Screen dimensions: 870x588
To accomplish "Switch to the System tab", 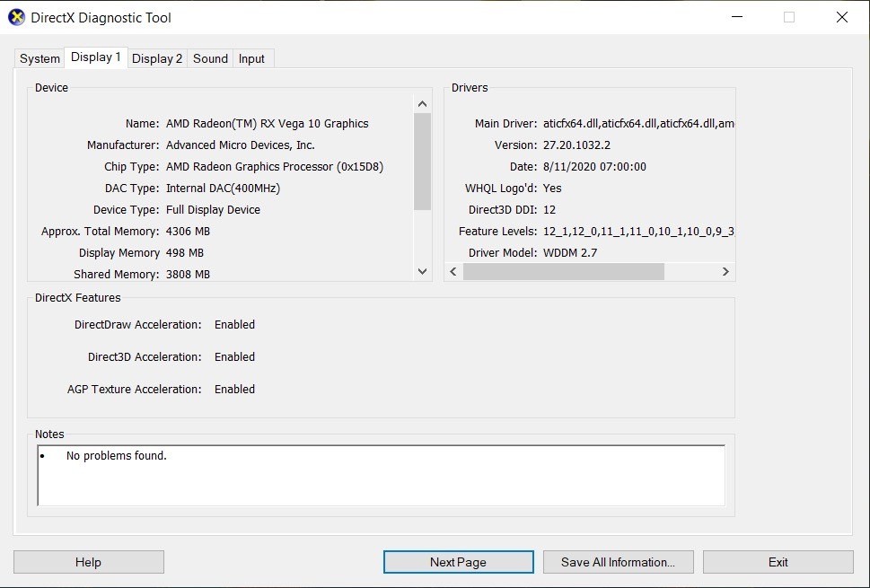I will pyautogui.click(x=39, y=57).
